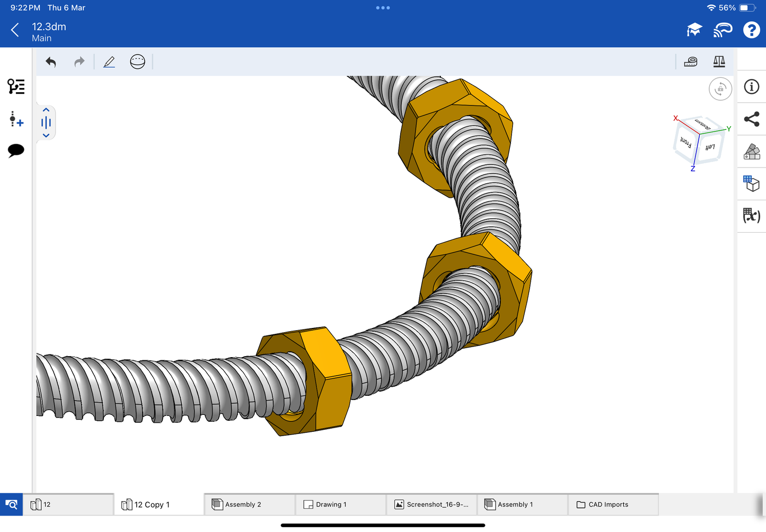766x532 pixels.
Task: Tap the back arrow to leave document
Action: click(15, 30)
